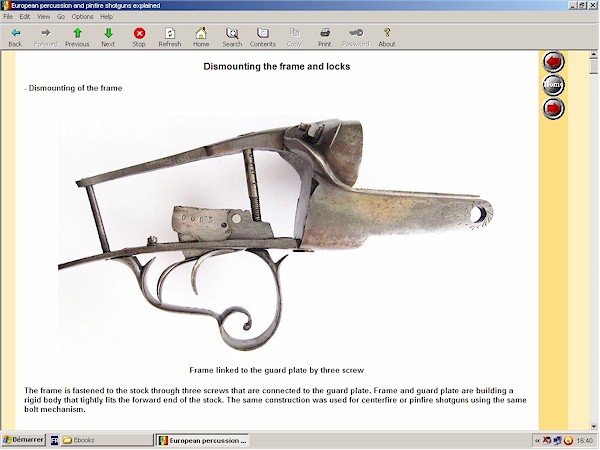Click the text 'Dismounting of the frame'
Image resolution: width=600 pixels, height=450 pixels.
click(75, 88)
